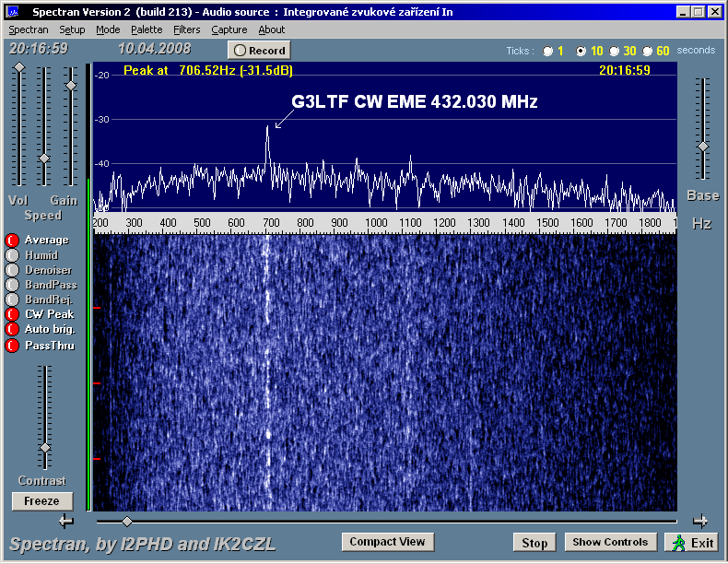Turn on the BandPass filter

pyautogui.click(x=12, y=285)
